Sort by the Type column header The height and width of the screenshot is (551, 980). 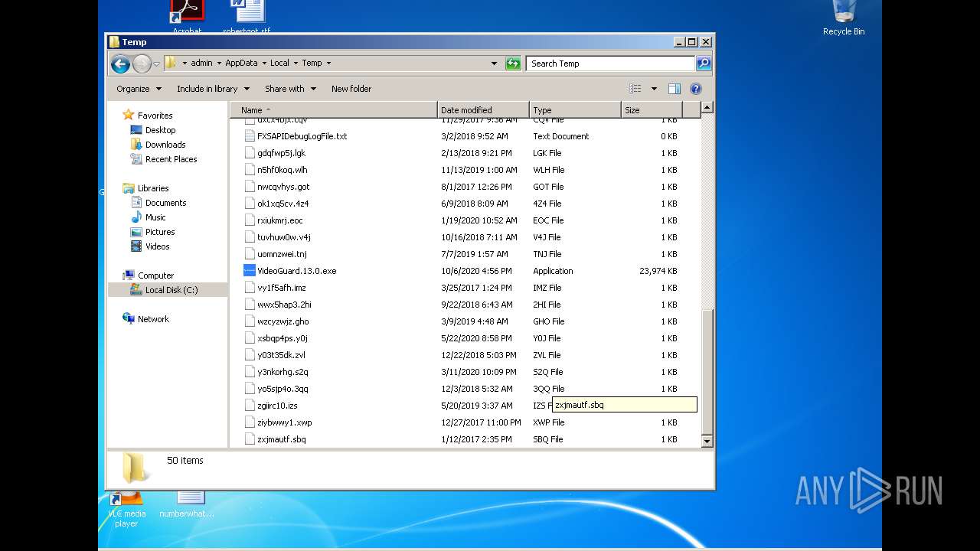pos(575,110)
